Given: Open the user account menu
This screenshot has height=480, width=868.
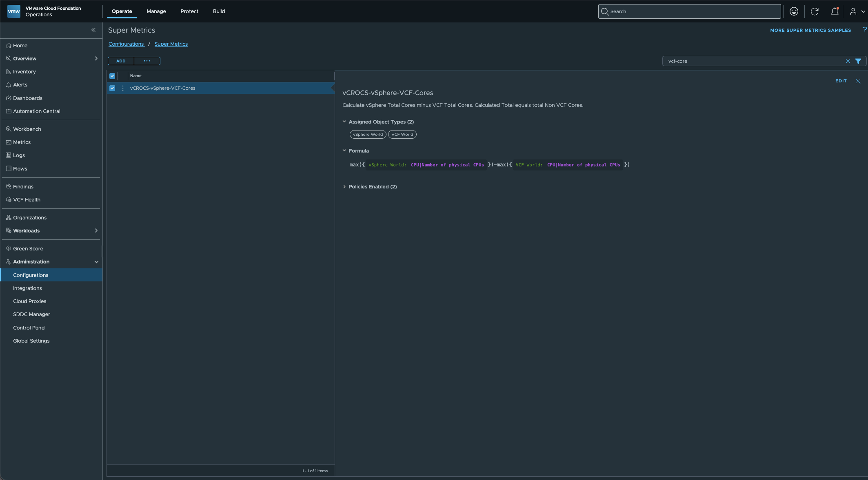Looking at the screenshot, I should (857, 11).
